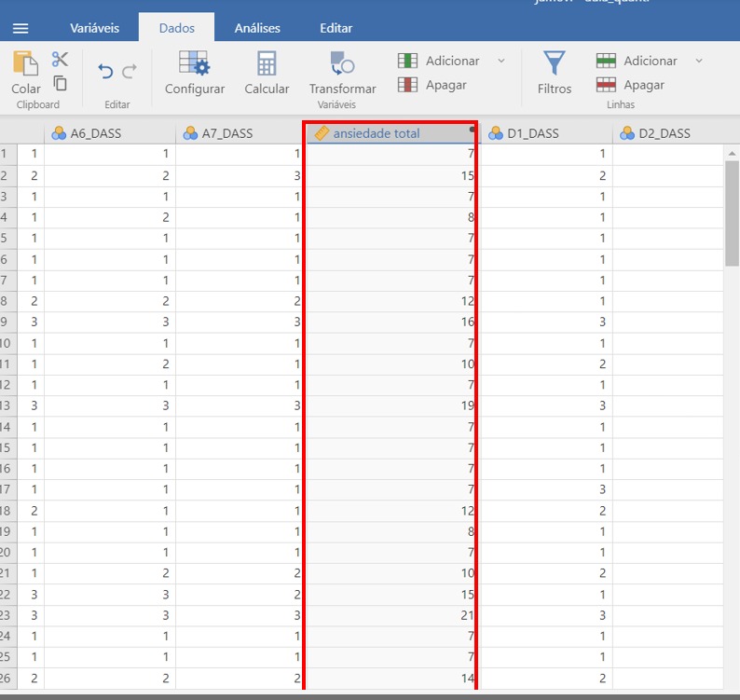Open the hamburger main menu
This screenshot has width=740, height=700.
point(20,28)
